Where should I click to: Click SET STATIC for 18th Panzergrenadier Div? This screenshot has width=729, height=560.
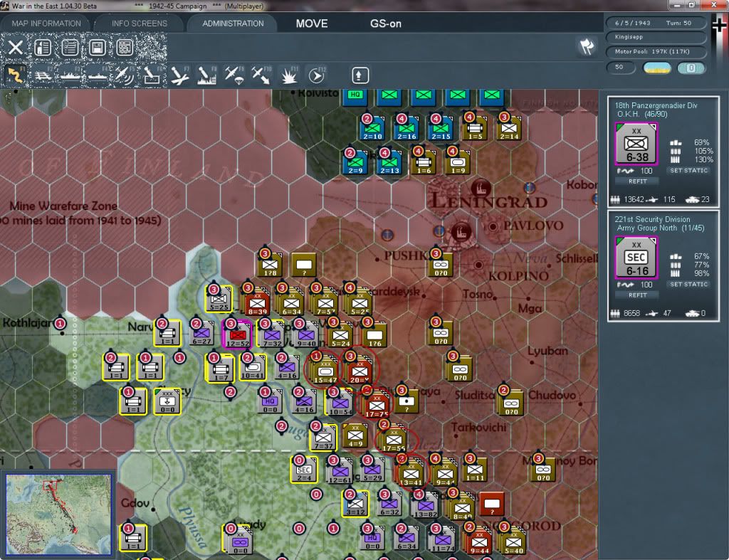(x=689, y=171)
